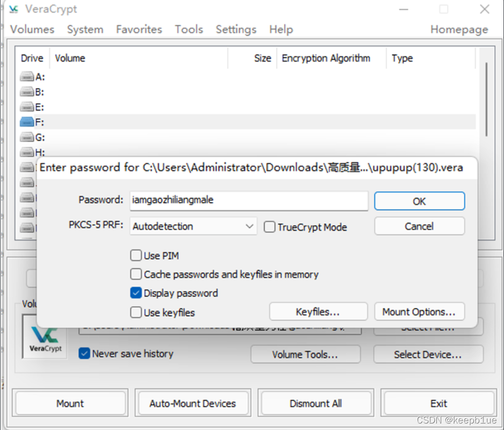Image resolution: width=504 pixels, height=430 pixels.
Task: Open the Volumes menu
Action: coord(32,30)
